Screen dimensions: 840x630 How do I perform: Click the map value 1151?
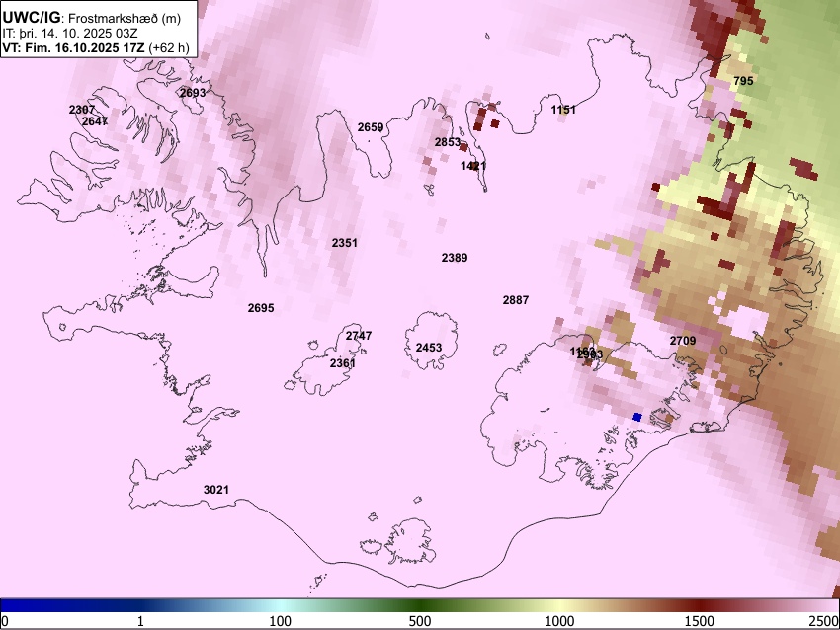(563, 110)
